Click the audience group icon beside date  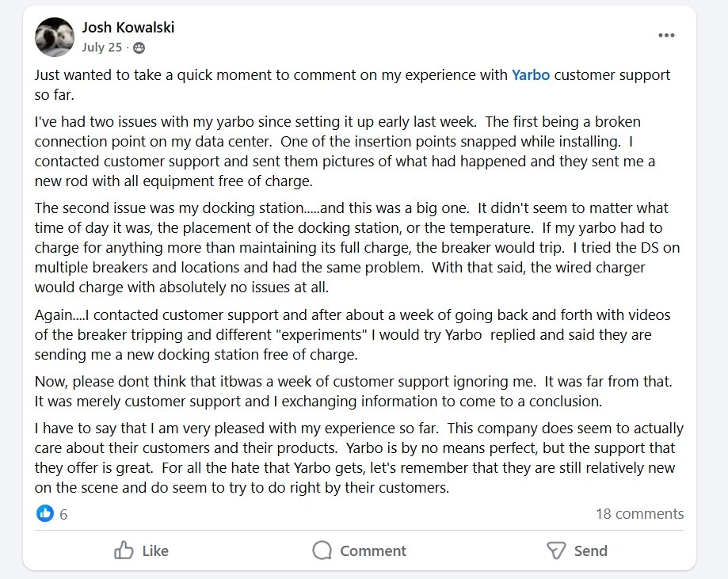[x=139, y=48]
